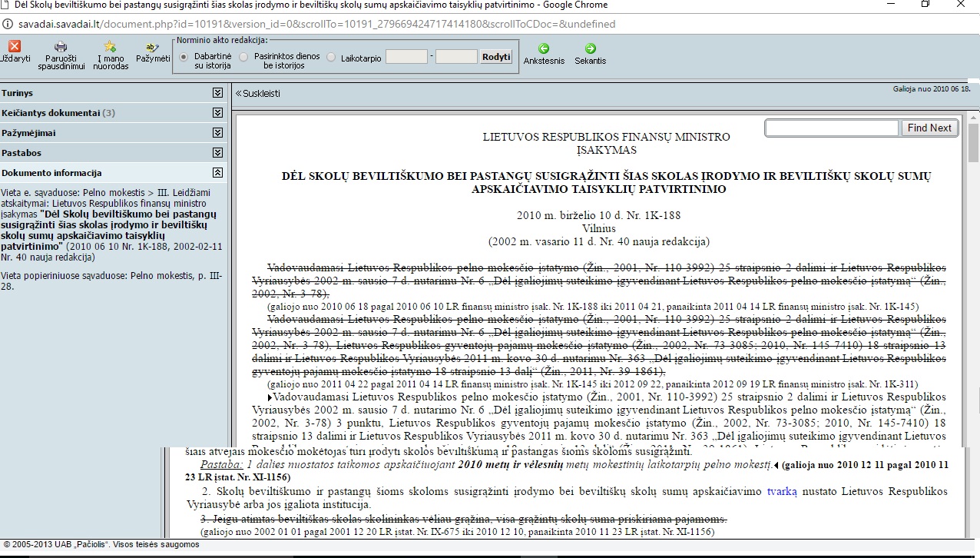
Task: Click the Rodyti button
Action: click(496, 57)
